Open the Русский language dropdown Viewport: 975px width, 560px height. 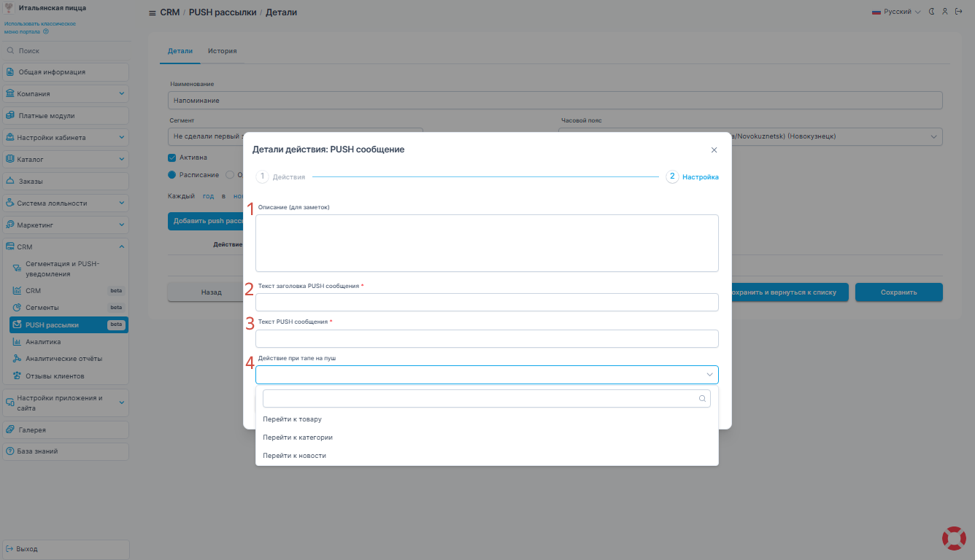pos(896,12)
